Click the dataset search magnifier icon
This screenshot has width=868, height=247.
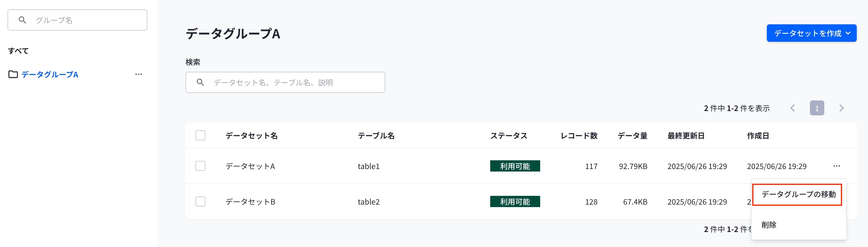point(200,82)
